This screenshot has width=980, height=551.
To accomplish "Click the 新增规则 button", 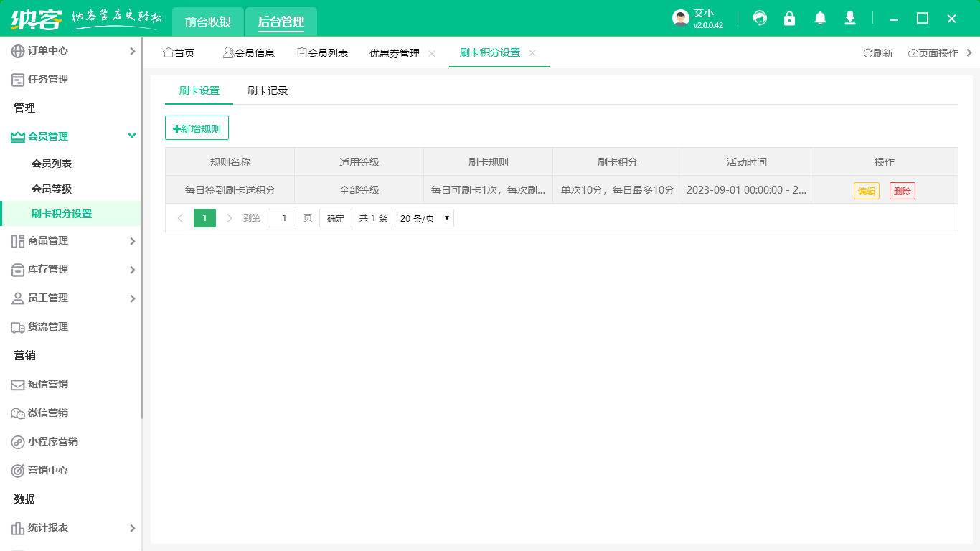I will point(197,128).
